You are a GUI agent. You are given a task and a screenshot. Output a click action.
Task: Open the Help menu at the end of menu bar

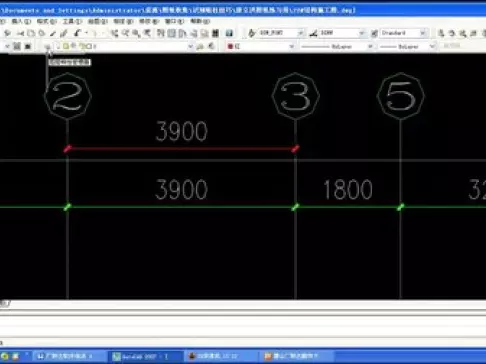tap(200, 21)
